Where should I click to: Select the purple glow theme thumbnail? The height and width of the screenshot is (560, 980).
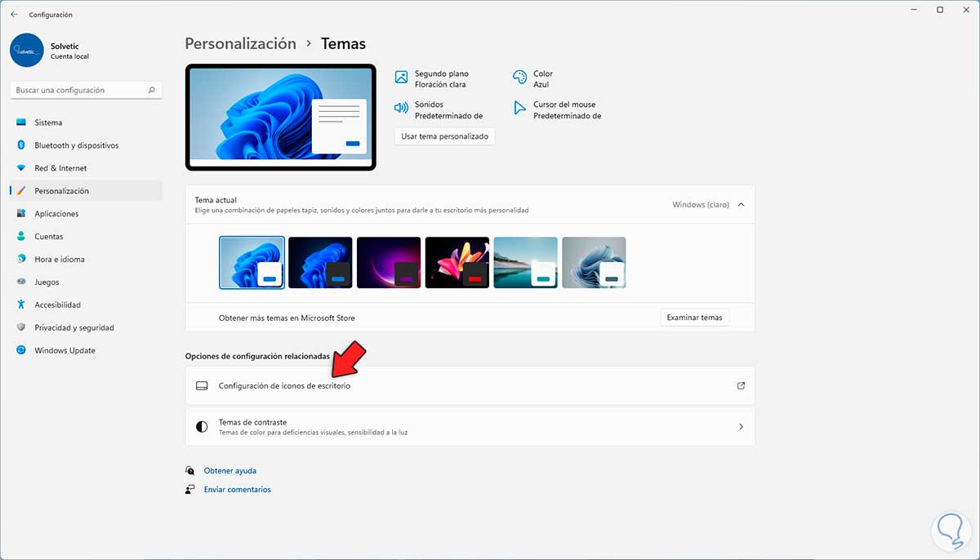click(389, 263)
